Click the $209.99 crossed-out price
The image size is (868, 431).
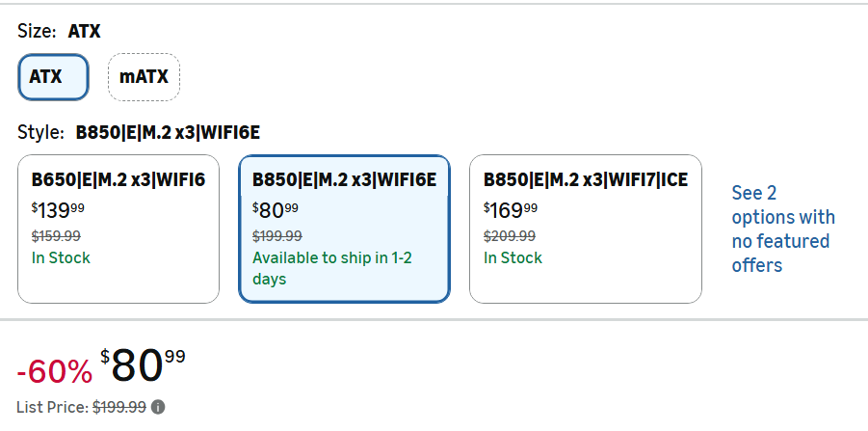pos(509,235)
